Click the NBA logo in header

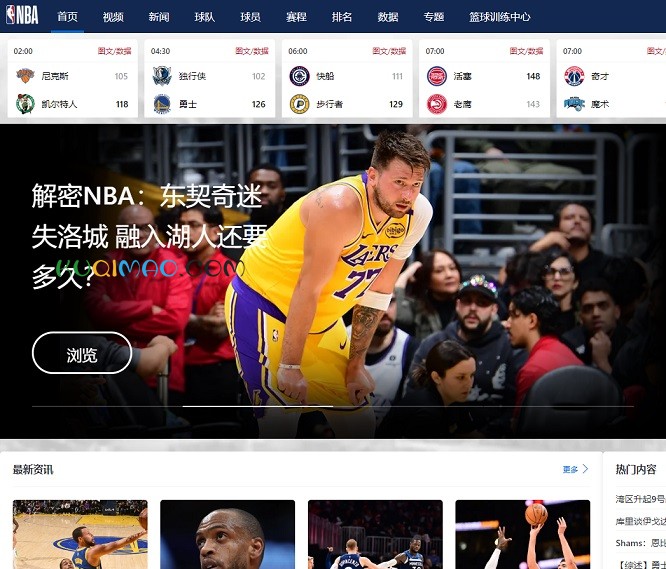(x=22, y=15)
